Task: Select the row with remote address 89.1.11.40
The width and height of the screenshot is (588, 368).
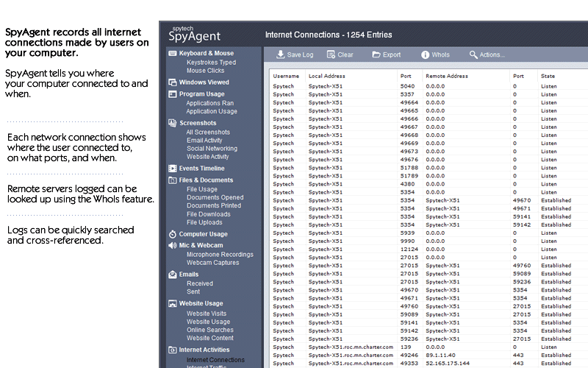Action: coord(441,355)
